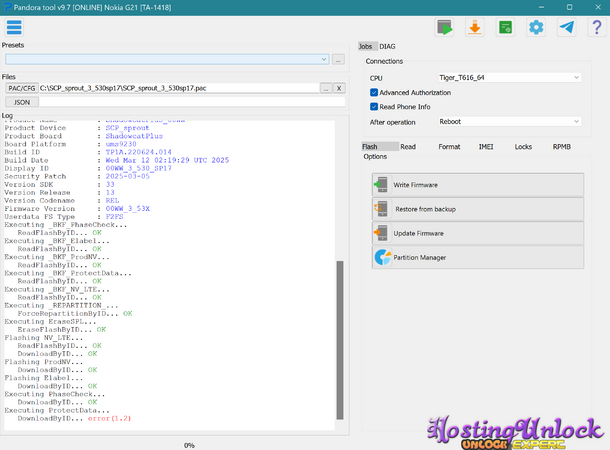This screenshot has width=610, height=450.
Task: Click the Write Firmware button
Action: [x=477, y=185]
